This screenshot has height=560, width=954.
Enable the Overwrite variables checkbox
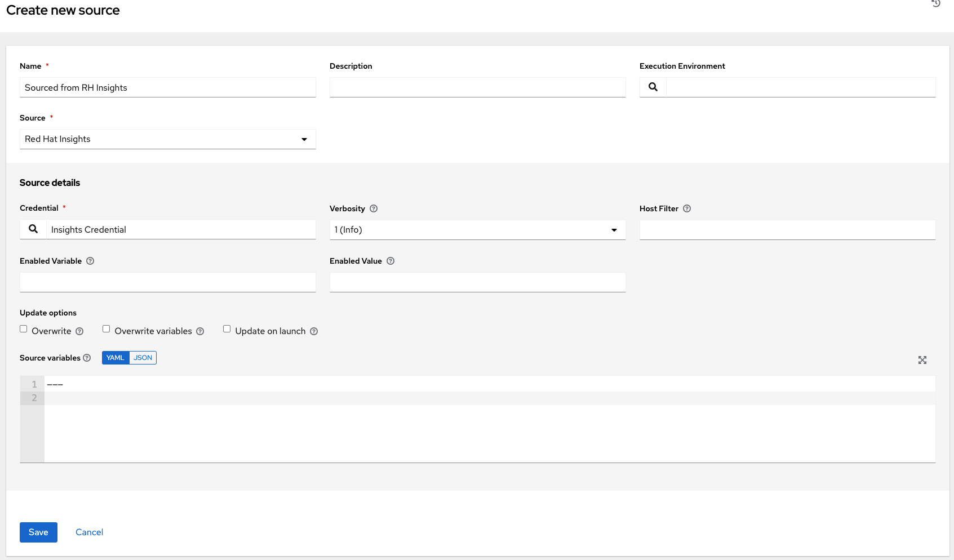[106, 328]
